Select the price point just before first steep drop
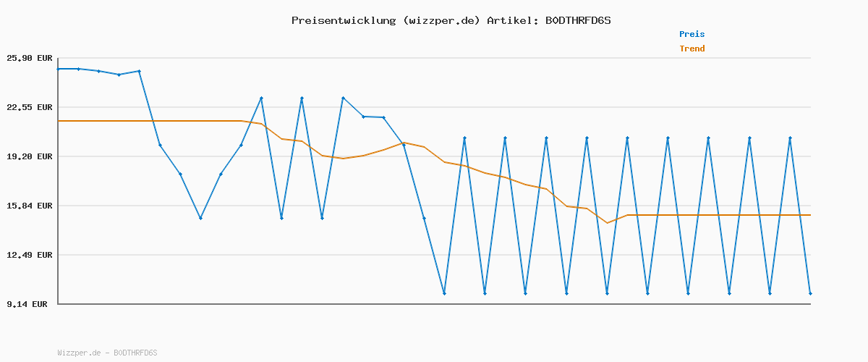Viewport: 868px width, 362px height. (x=140, y=71)
